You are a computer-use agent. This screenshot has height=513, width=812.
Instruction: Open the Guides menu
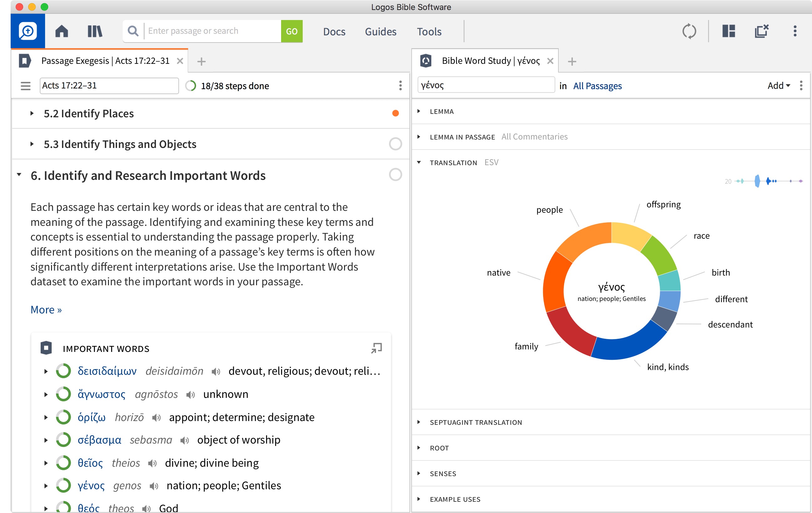[x=380, y=31]
